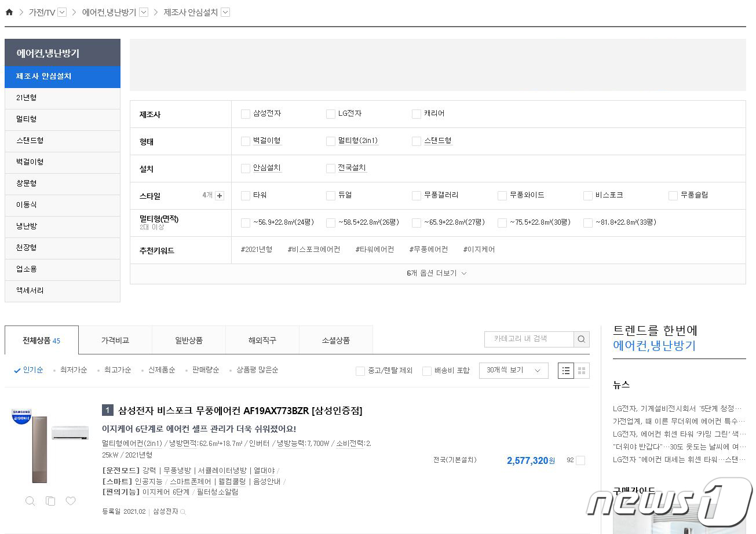Open 이동식 sidebar category
Screen dimensions: 756x534
63,205
